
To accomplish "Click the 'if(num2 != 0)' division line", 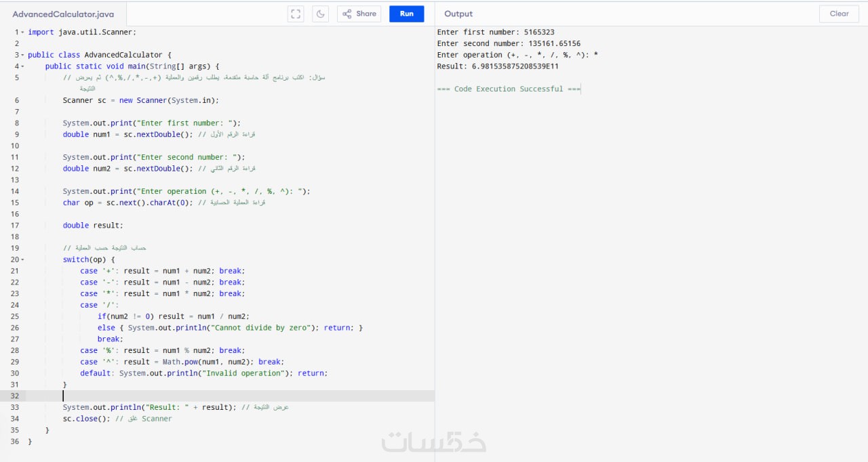I will click(174, 316).
